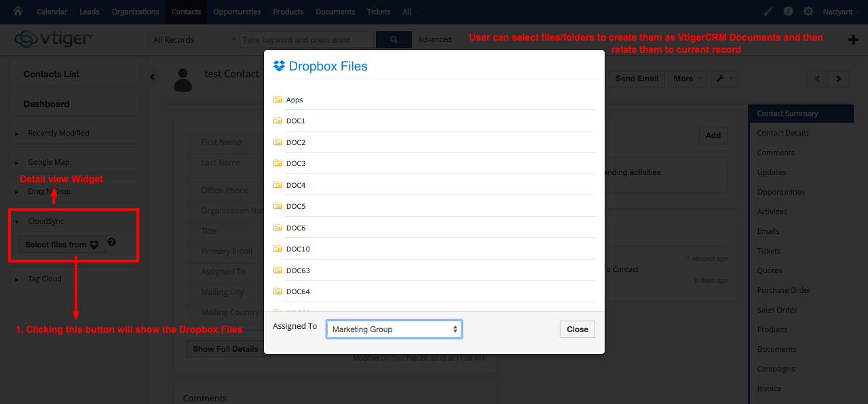Open the Updates related tab
The width and height of the screenshot is (868, 404).
point(772,172)
